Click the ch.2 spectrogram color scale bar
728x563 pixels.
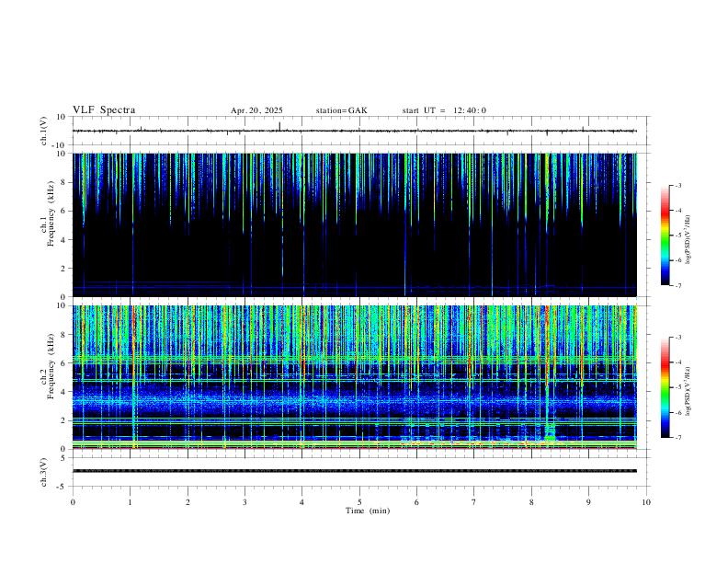[665, 387]
